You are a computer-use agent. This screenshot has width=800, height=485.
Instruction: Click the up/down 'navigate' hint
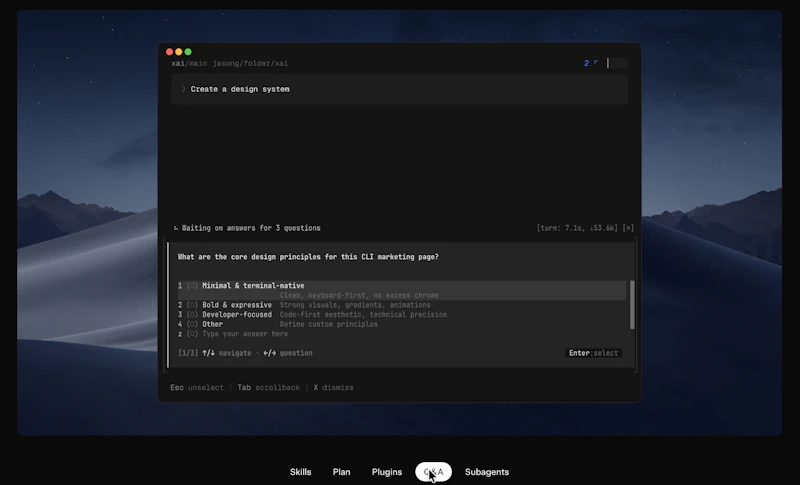coord(227,353)
